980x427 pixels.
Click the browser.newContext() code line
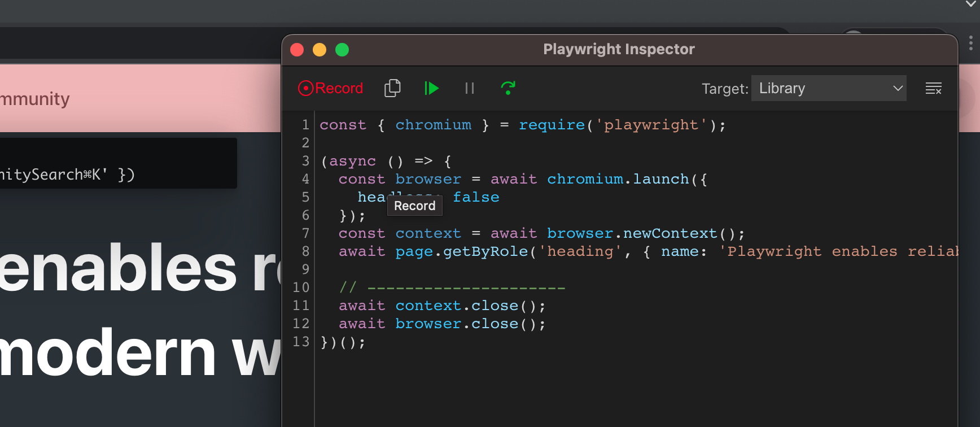(541, 233)
